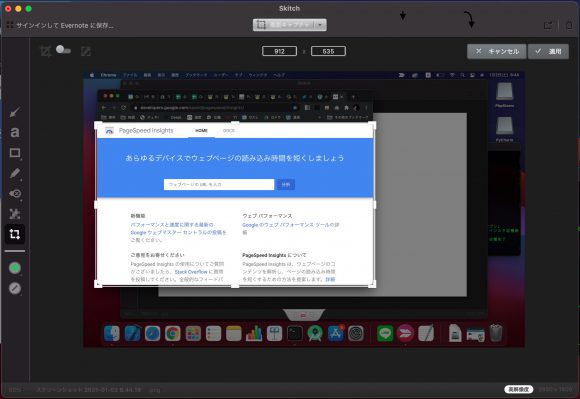Click the 高解像度 resolution badge

pyautogui.click(x=519, y=389)
